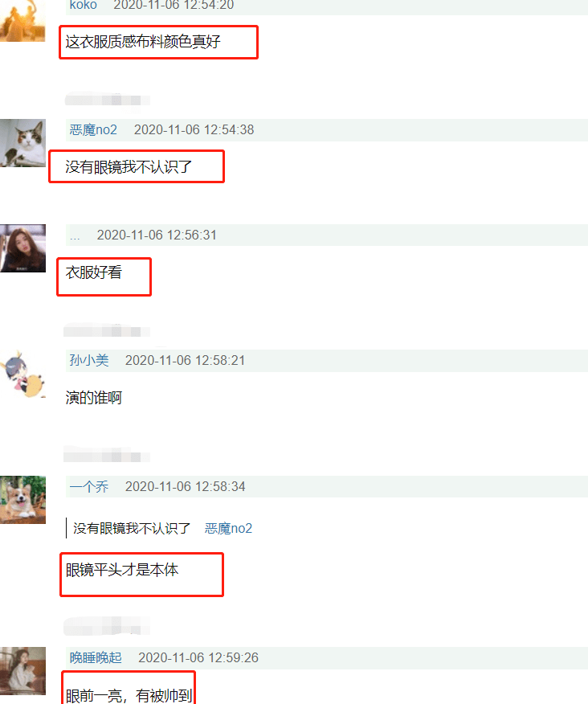Click the comment 没有眼镜我不认识了 by 恶魔no2
This screenshot has height=704, width=588.
pyautogui.click(x=129, y=167)
